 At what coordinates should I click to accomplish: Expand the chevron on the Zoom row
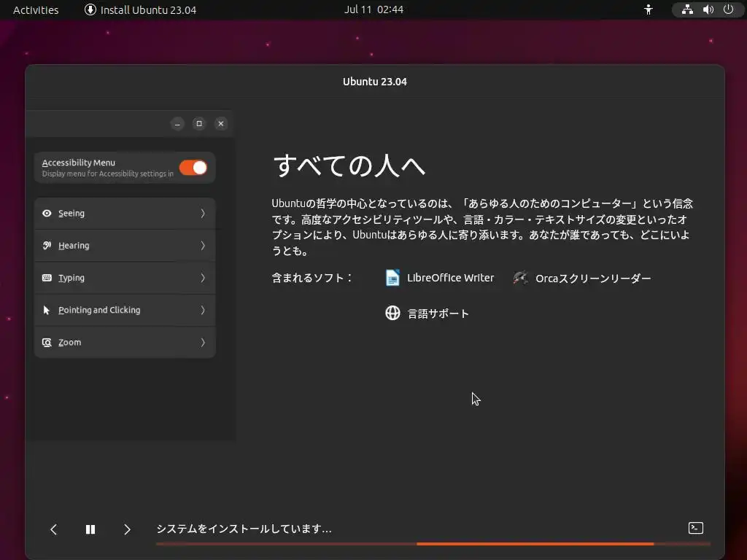203,343
